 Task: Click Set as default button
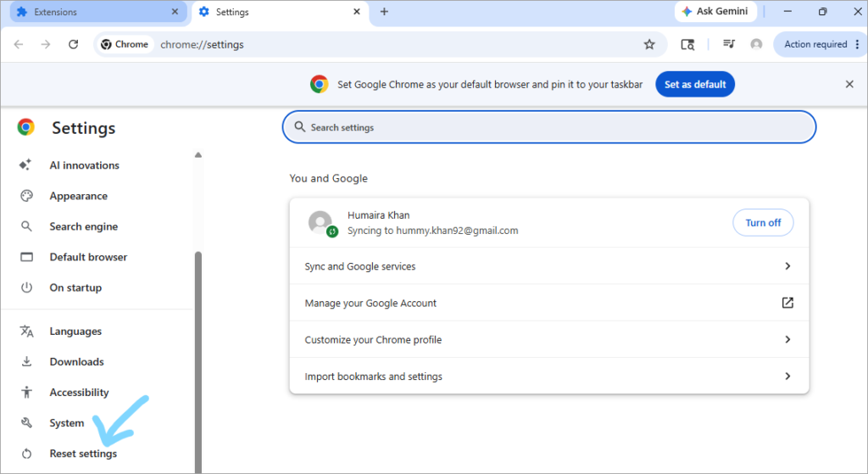(695, 84)
